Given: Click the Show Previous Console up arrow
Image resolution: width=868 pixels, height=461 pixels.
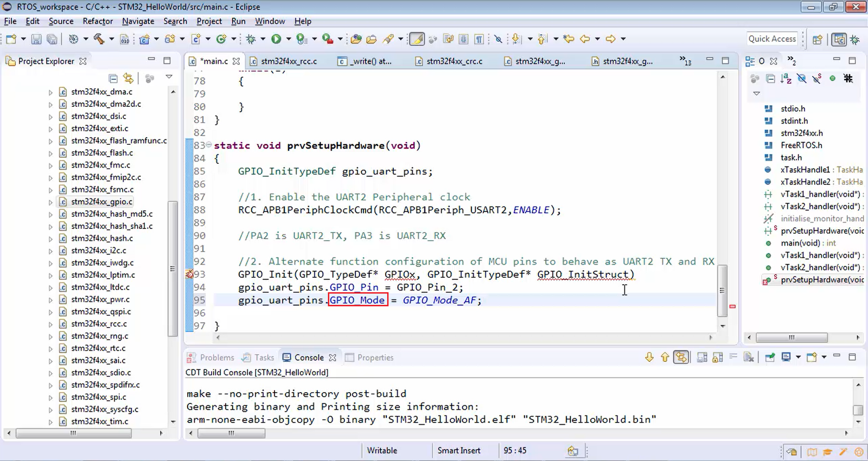Looking at the screenshot, I should tap(665, 357).
